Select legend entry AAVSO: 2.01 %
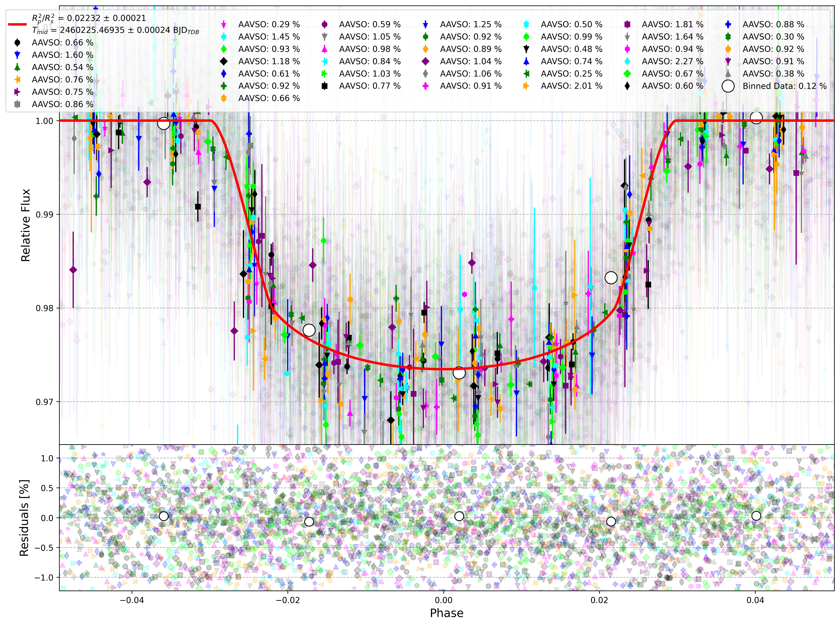This screenshot has height=625, width=840. click(x=571, y=86)
